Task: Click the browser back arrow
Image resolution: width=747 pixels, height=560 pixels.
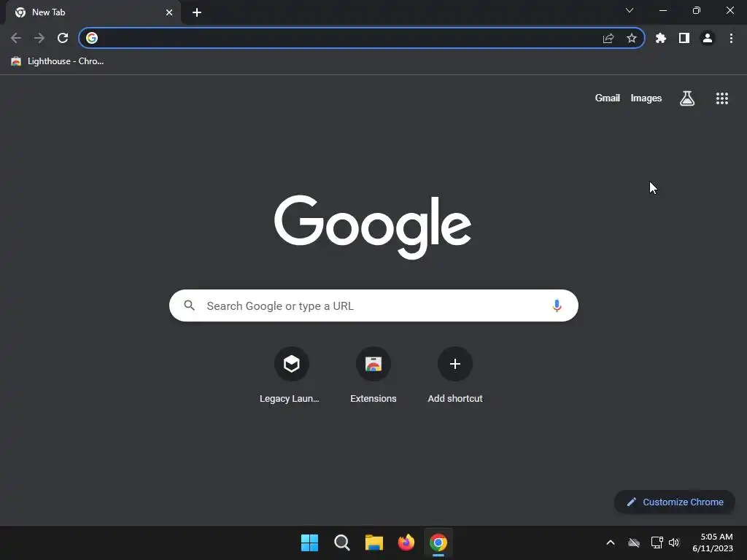Action: 16,38
